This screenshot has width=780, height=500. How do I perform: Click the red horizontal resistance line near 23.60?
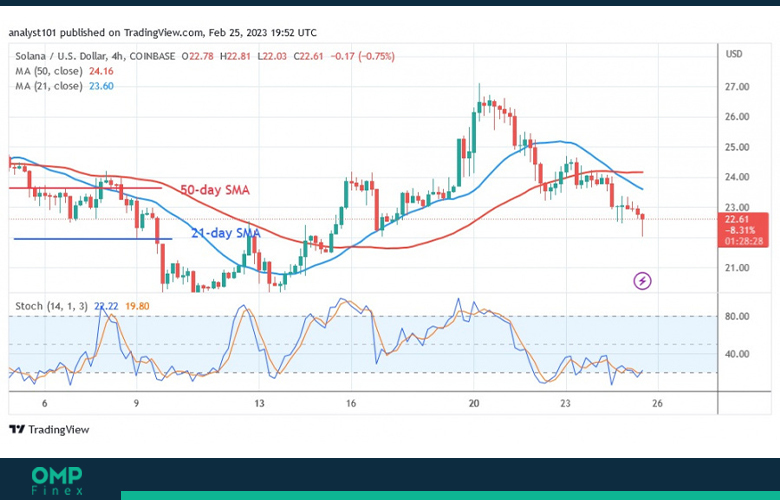[86, 188]
